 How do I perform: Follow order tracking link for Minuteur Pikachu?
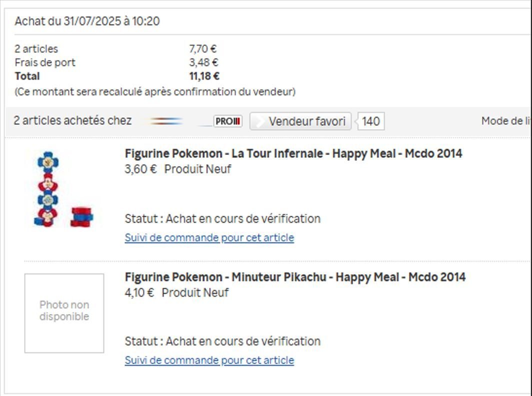point(209,360)
